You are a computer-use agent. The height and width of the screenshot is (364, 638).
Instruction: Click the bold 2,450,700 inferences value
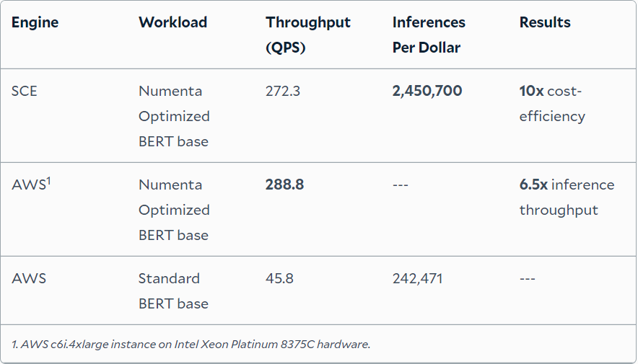(x=427, y=91)
